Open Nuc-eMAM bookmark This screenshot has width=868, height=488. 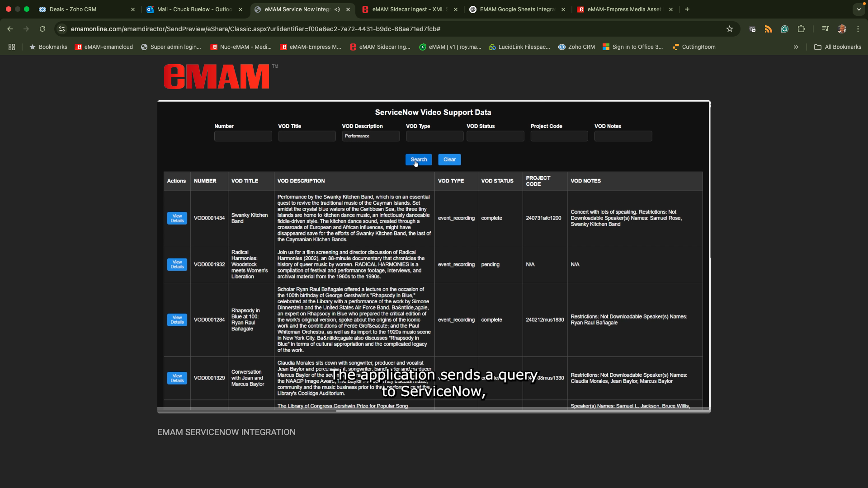coord(241,47)
